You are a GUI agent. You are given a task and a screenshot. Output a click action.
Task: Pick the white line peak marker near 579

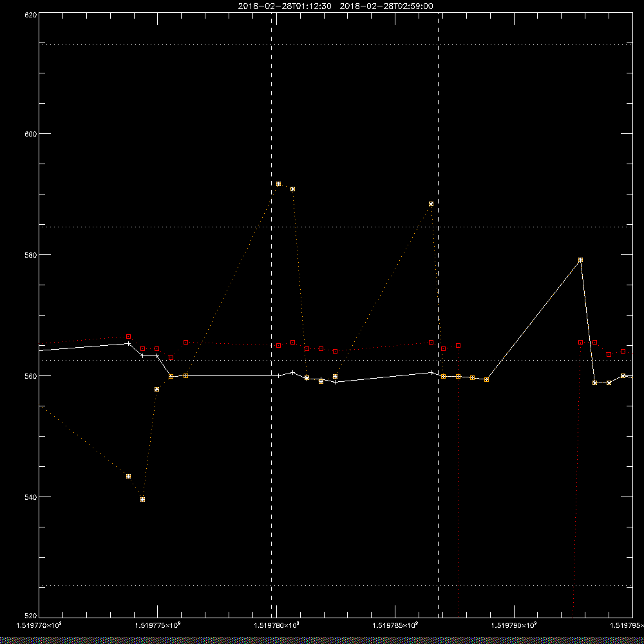580,260
